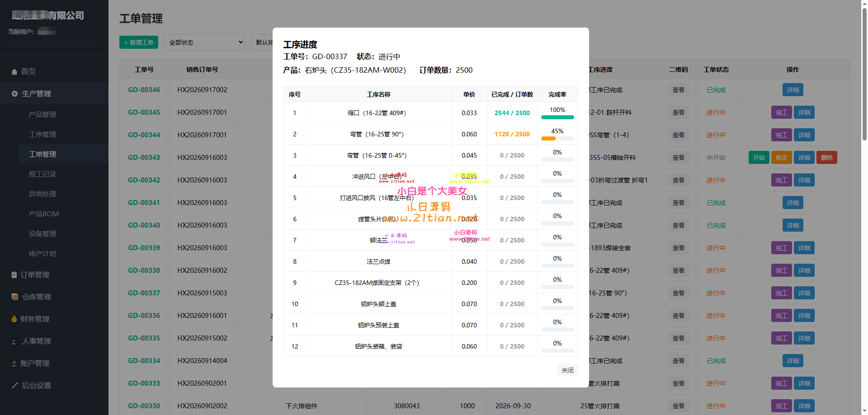Click the 开始 button for GD-00343
The width and height of the screenshot is (868, 415).
coord(759,158)
